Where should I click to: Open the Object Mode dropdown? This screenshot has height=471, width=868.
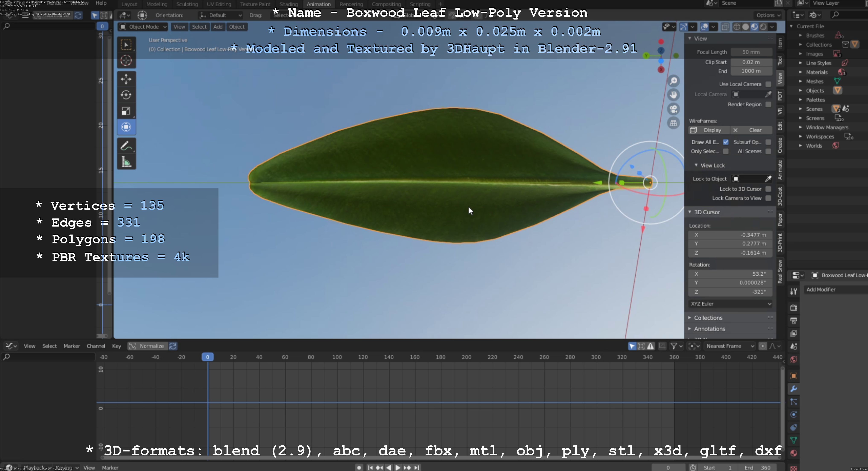click(x=143, y=27)
